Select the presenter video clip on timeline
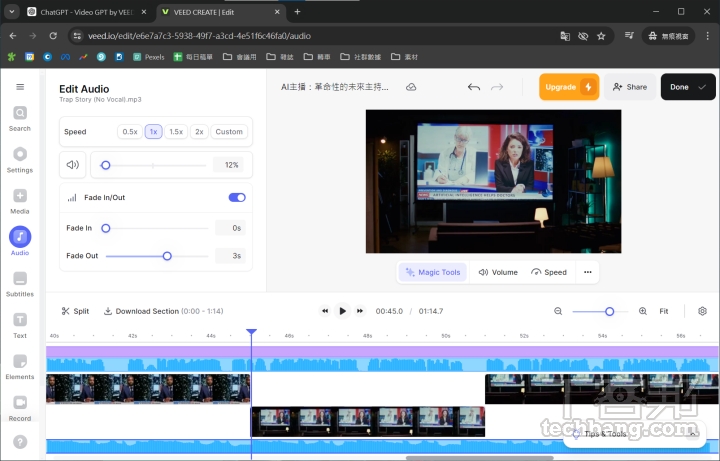The width and height of the screenshot is (720, 461). [x=148, y=388]
